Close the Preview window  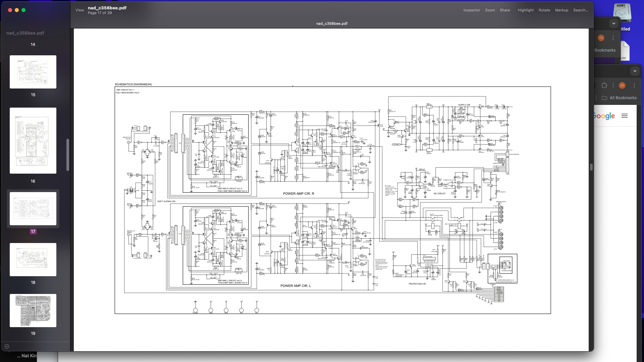[10, 10]
